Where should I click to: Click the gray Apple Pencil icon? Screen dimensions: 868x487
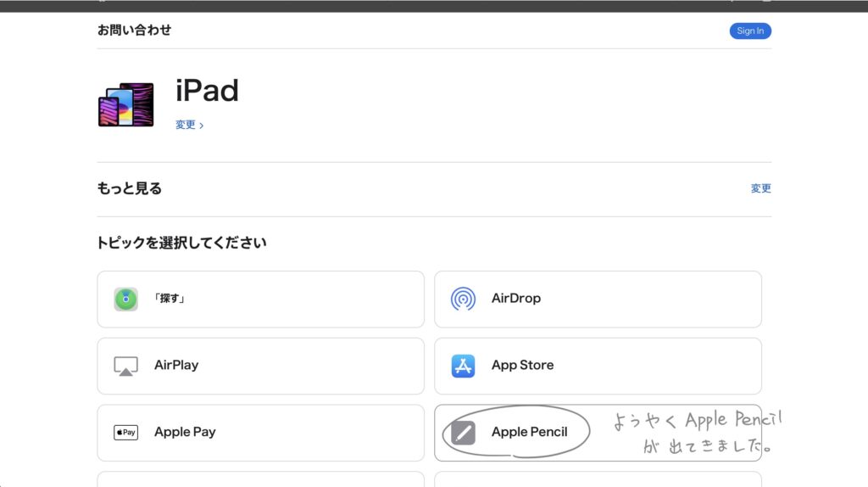[x=463, y=433]
